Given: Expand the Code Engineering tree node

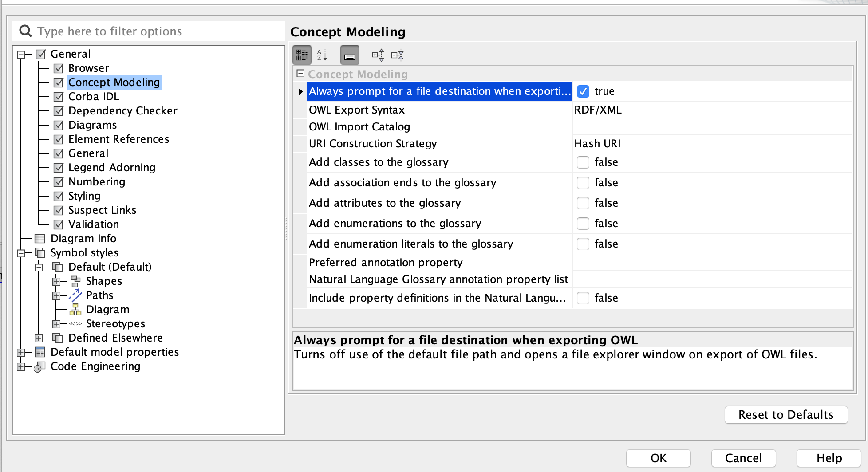Looking at the screenshot, I should [x=21, y=367].
